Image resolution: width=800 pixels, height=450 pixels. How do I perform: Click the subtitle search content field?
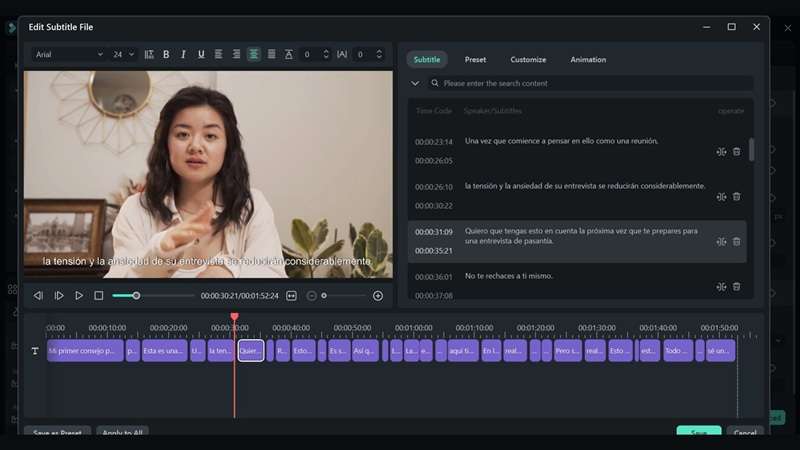[591, 83]
